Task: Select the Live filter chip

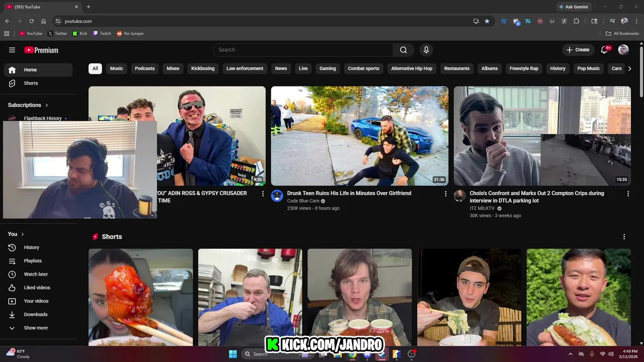Action: tap(303, 68)
